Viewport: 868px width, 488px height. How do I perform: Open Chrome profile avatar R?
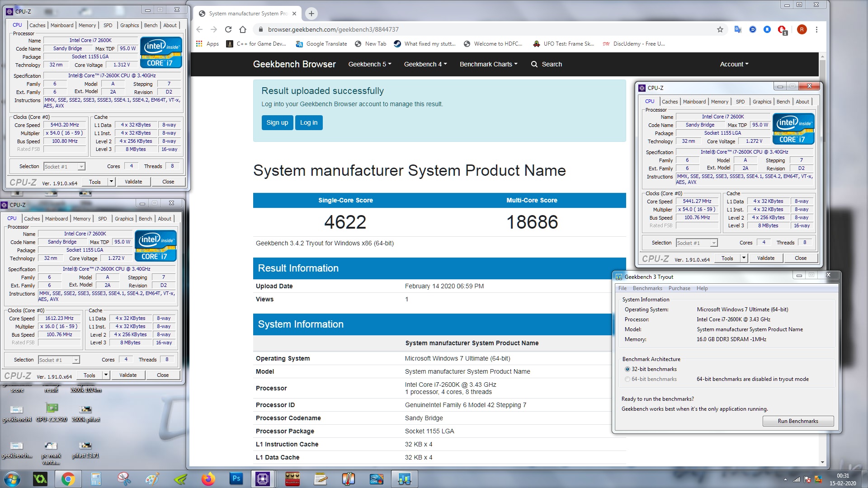[x=802, y=29]
